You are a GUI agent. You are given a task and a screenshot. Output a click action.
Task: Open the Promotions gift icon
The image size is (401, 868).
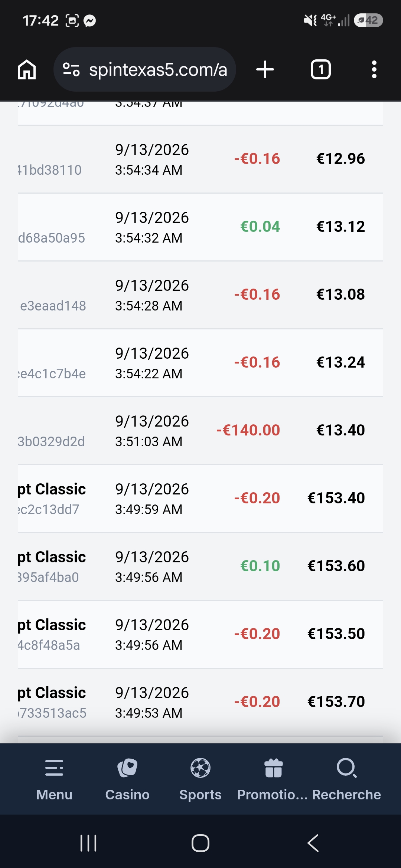(x=274, y=768)
